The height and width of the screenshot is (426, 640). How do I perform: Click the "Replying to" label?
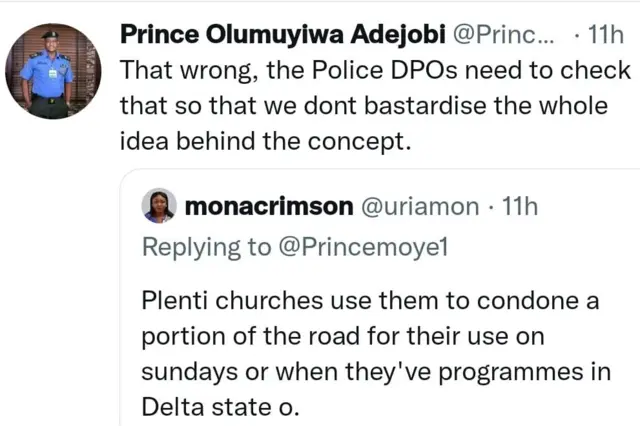tap(207, 246)
